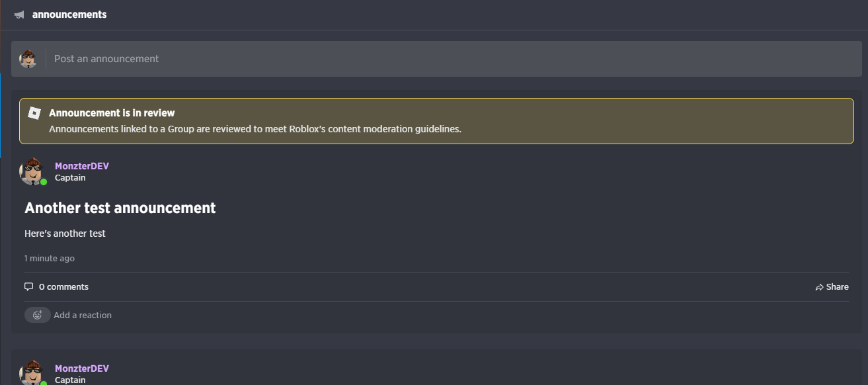
Task: Click the announcements channel title
Action: coord(69,15)
